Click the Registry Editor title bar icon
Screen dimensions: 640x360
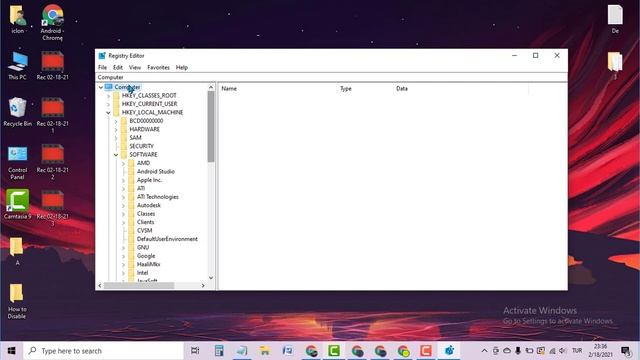[102, 56]
